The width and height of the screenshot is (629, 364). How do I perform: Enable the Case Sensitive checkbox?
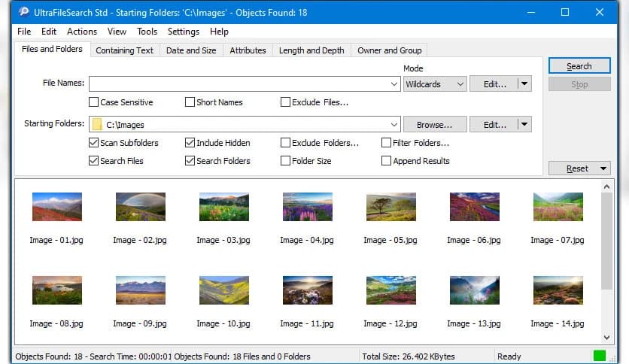click(x=93, y=102)
